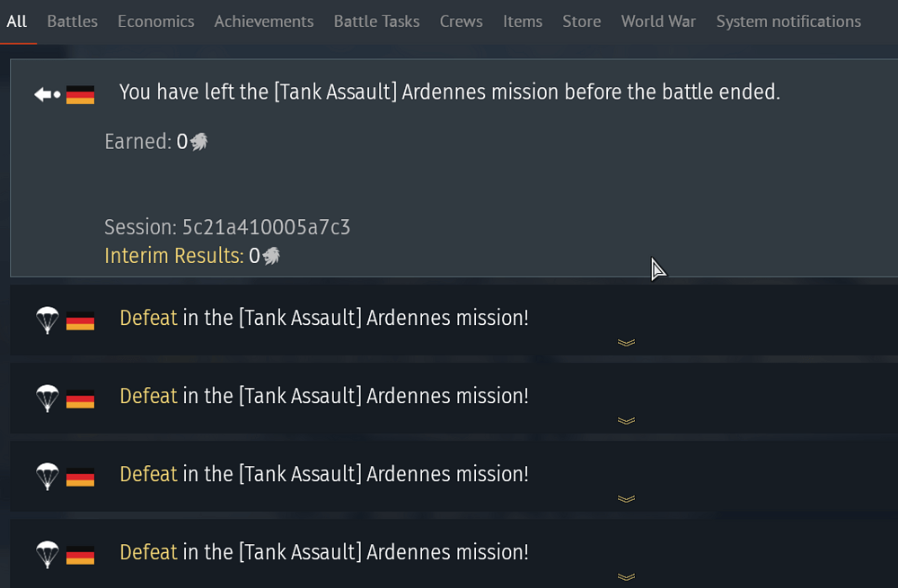Show the System notifications tab
This screenshot has width=898, height=588.
click(788, 21)
